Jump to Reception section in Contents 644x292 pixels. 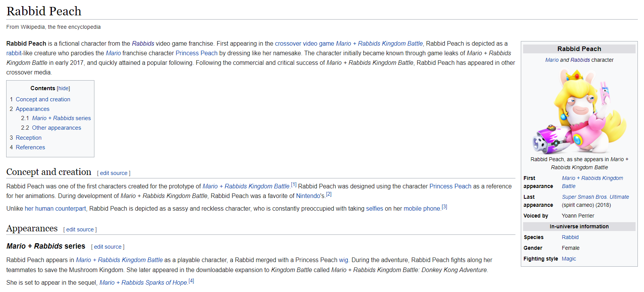29,138
